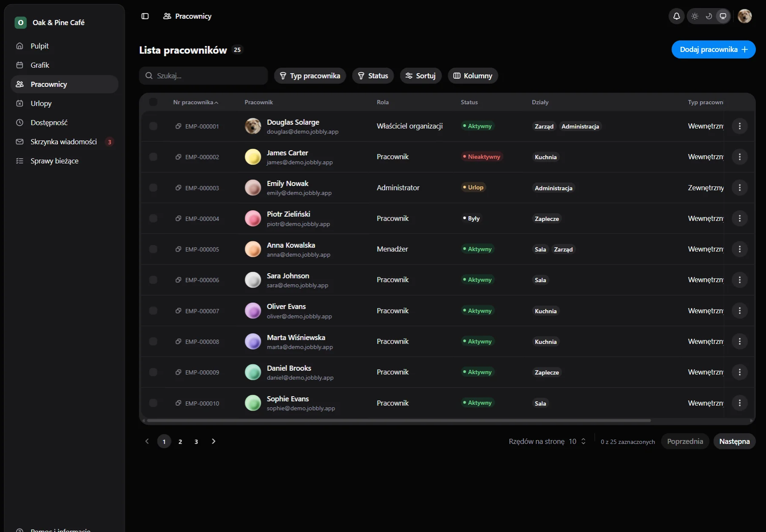Open more actions for Emily Nowak

[740, 188]
